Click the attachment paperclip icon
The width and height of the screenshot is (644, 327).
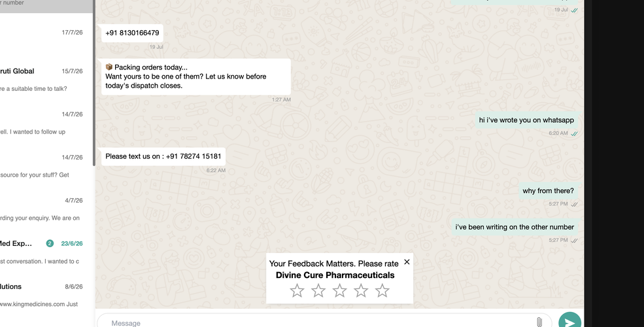pyautogui.click(x=539, y=322)
